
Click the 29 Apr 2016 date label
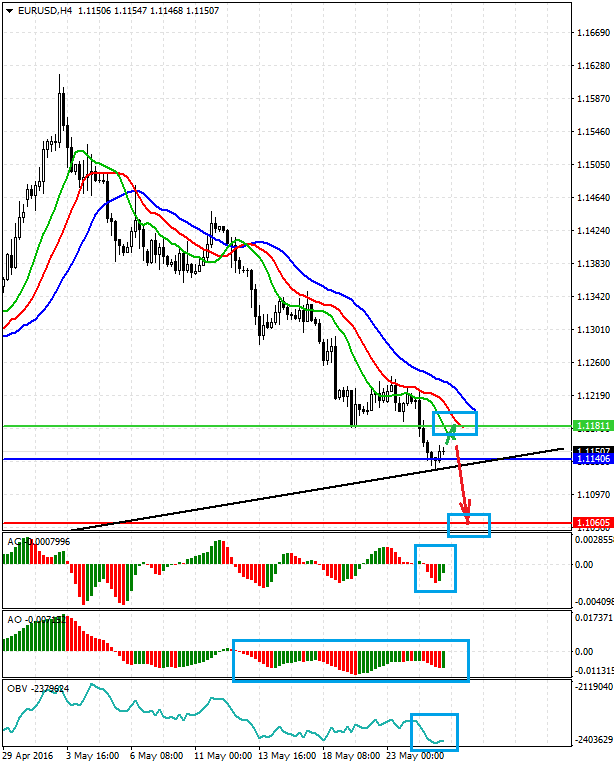click(29, 757)
